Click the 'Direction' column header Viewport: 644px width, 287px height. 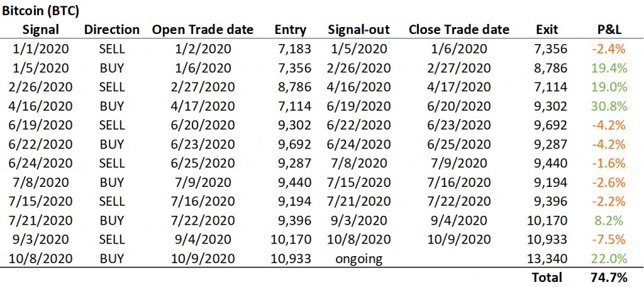click(111, 30)
